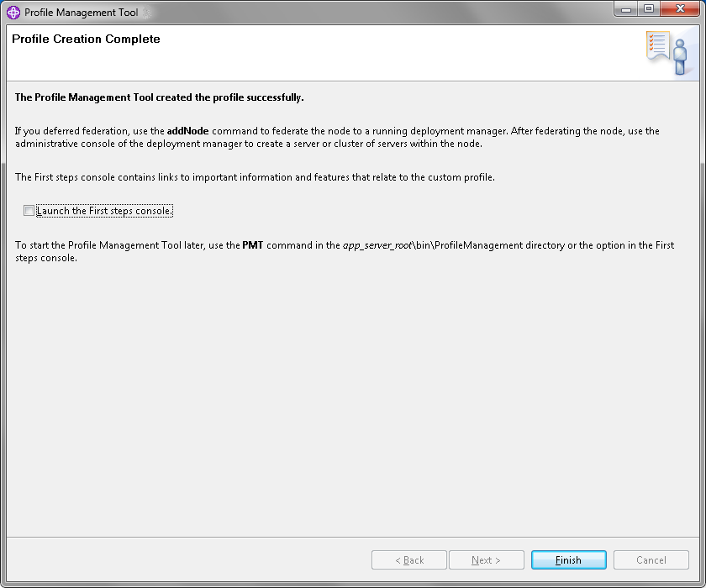Close the Profile Management Tool window
This screenshot has width=706, height=588.
680,9
